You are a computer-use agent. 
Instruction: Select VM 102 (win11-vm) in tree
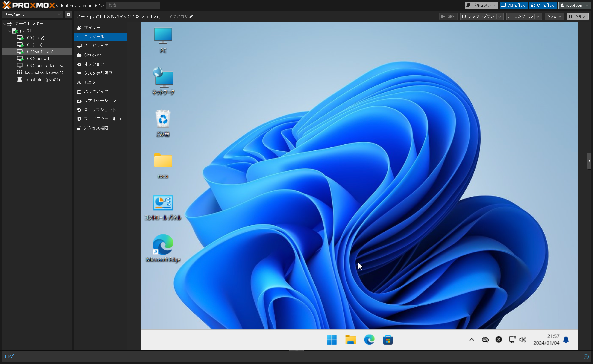point(37,52)
